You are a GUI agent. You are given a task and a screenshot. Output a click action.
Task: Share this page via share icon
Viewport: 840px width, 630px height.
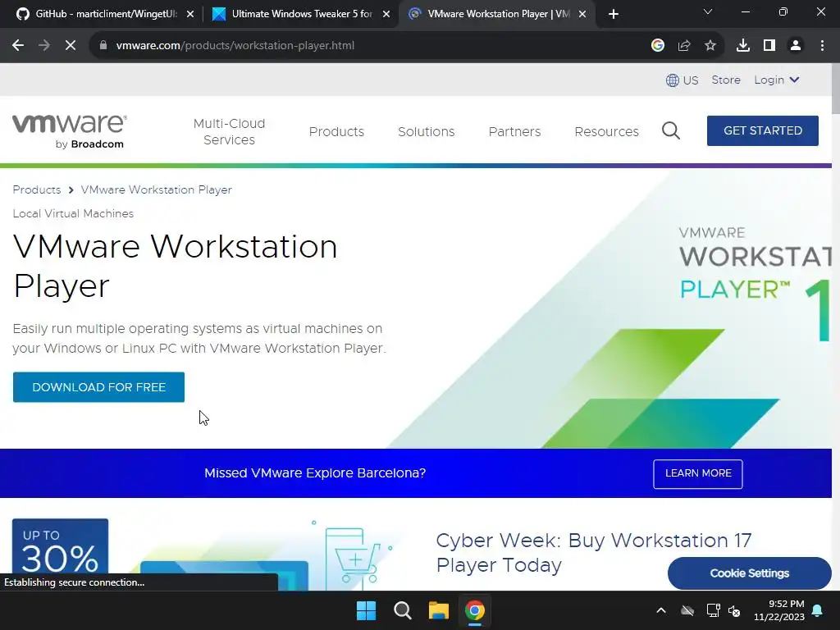[684, 46]
